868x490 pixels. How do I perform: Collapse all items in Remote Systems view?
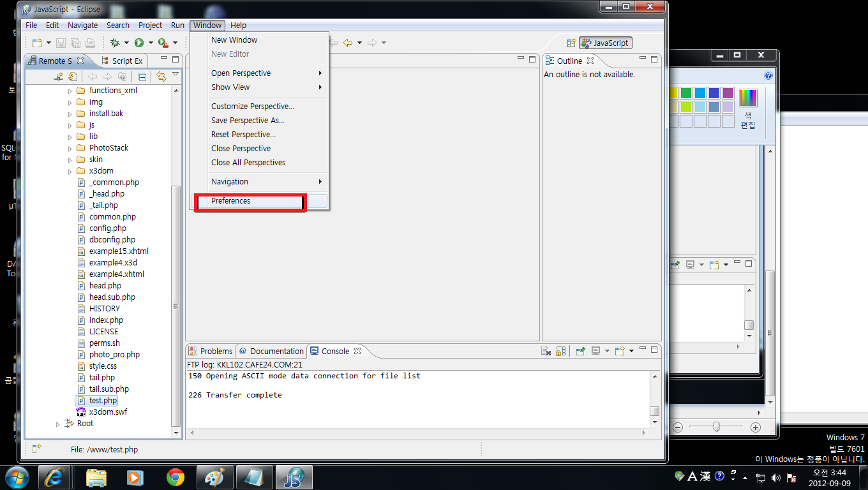click(x=142, y=77)
